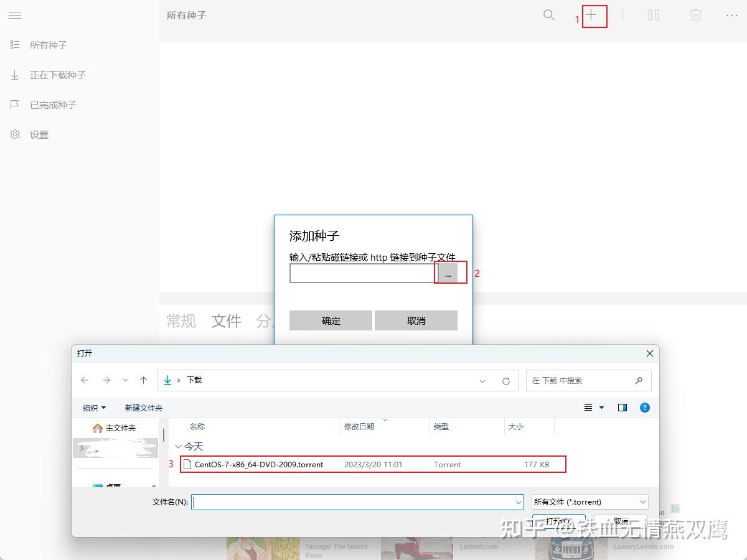This screenshot has height=560, width=747.
Task: Click the pause torrent icon
Action: [x=654, y=15]
